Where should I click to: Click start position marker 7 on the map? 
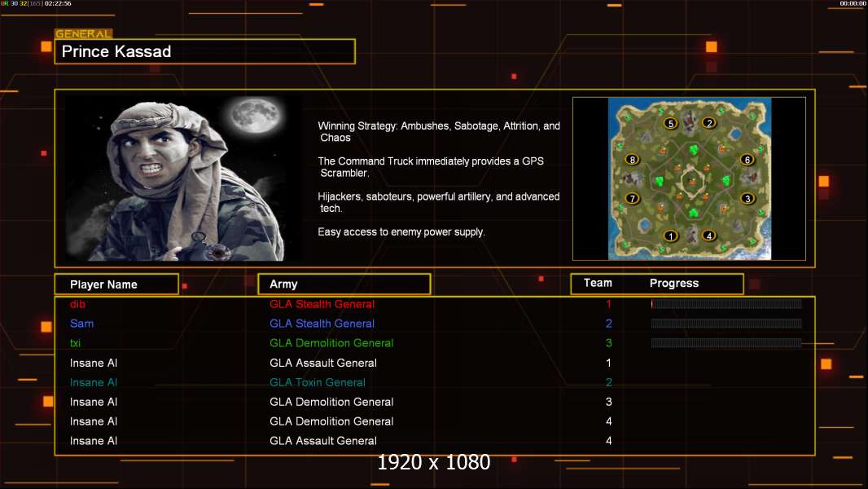[x=632, y=198]
